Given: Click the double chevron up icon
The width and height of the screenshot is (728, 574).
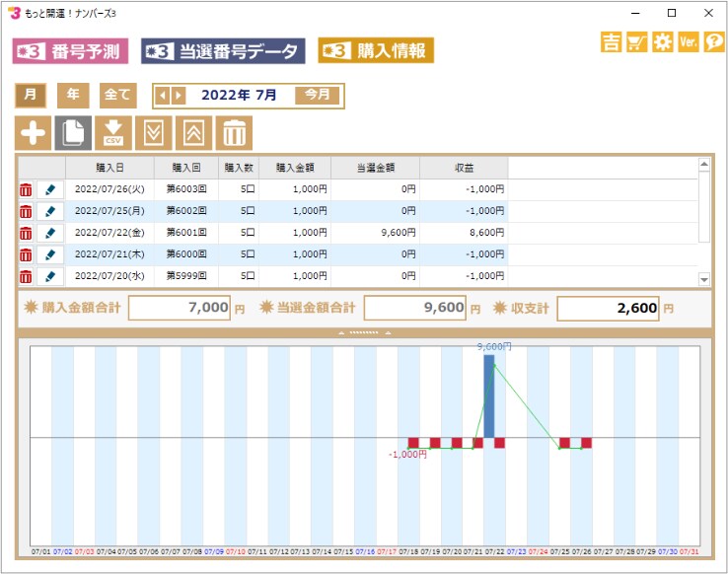Looking at the screenshot, I should 193,133.
